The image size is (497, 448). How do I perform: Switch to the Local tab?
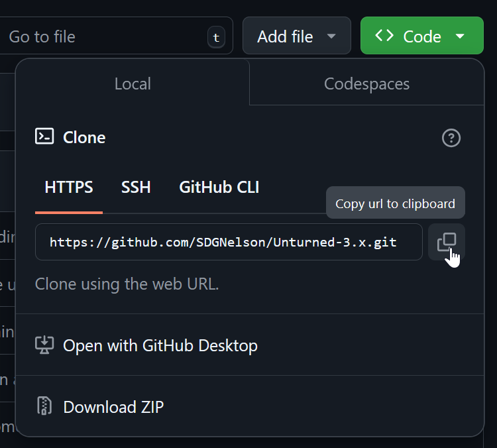click(133, 84)
